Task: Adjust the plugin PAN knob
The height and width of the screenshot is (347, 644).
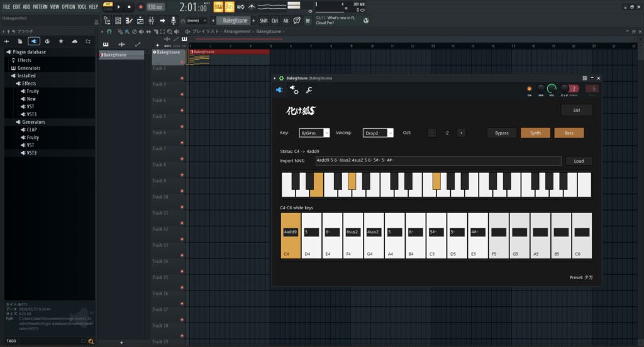Action: point(541,88)
